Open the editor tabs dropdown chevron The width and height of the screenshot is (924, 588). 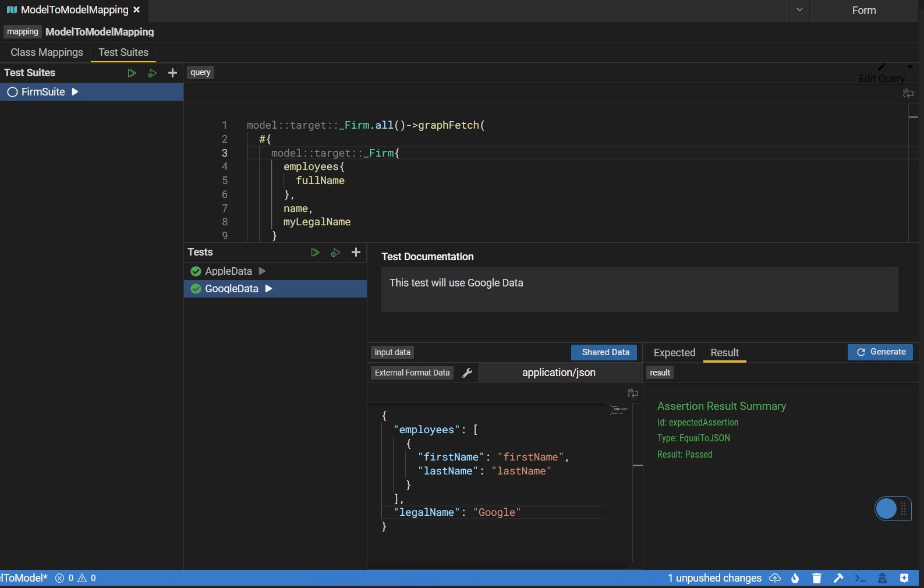pyautogui.click(x=799, y=10)
